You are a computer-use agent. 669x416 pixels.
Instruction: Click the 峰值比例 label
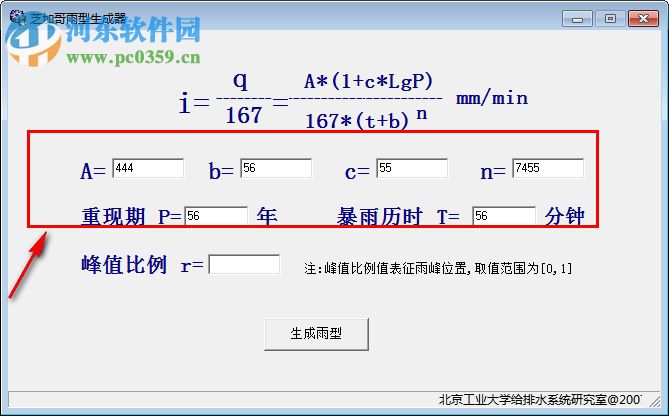(x=124, y=265)
